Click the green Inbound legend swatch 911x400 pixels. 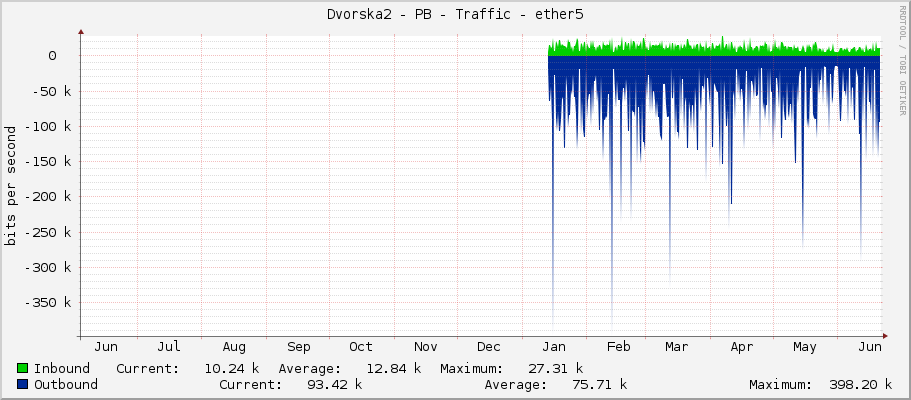coord(23,369)
